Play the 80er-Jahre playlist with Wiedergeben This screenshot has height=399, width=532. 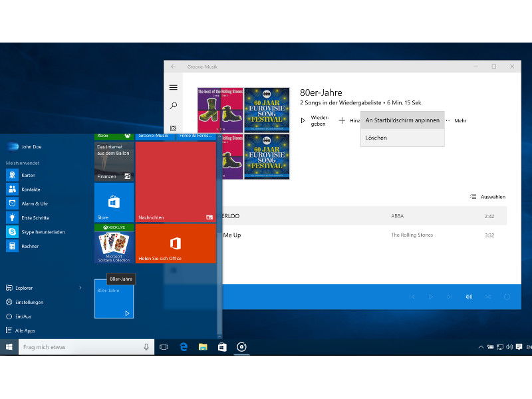[315, 120]
